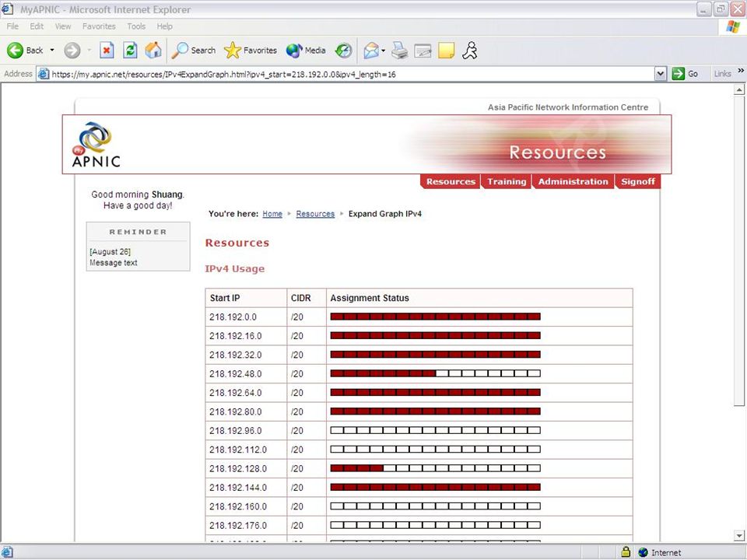This screenshot has width=747, height=560.
Task: Open the yellow note Discuss icon
Action: [447, 51]
